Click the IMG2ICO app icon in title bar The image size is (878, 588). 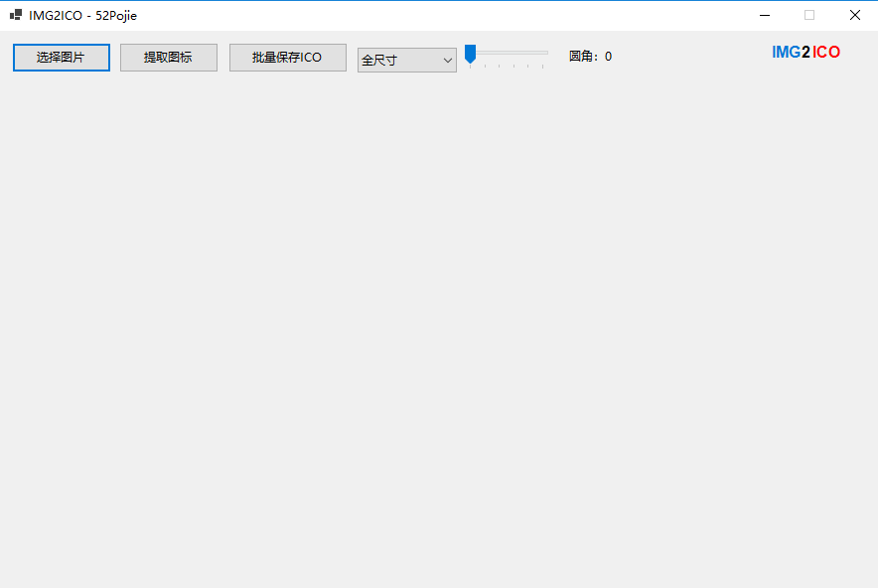click(15, 15)
